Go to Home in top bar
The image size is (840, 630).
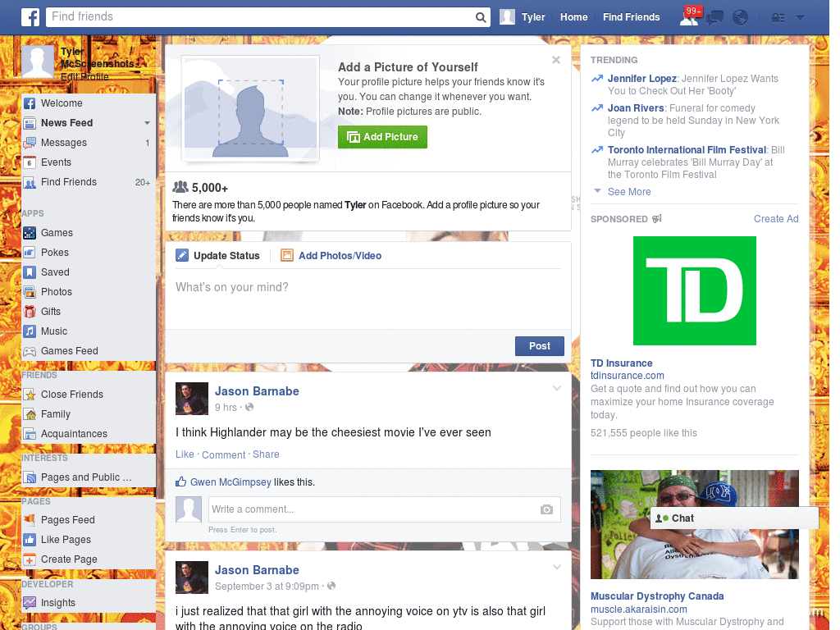tap(573, 17)
